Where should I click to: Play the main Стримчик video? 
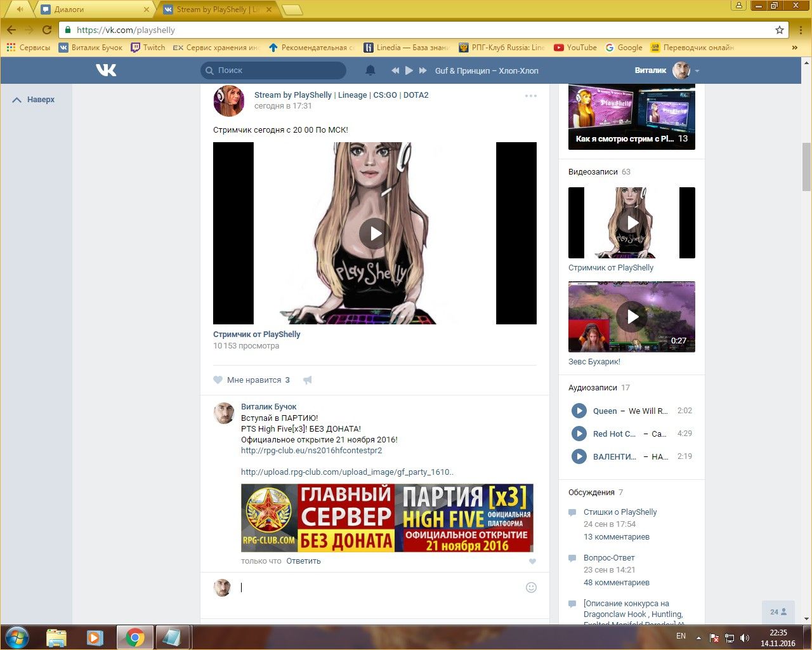click(375, 234)
